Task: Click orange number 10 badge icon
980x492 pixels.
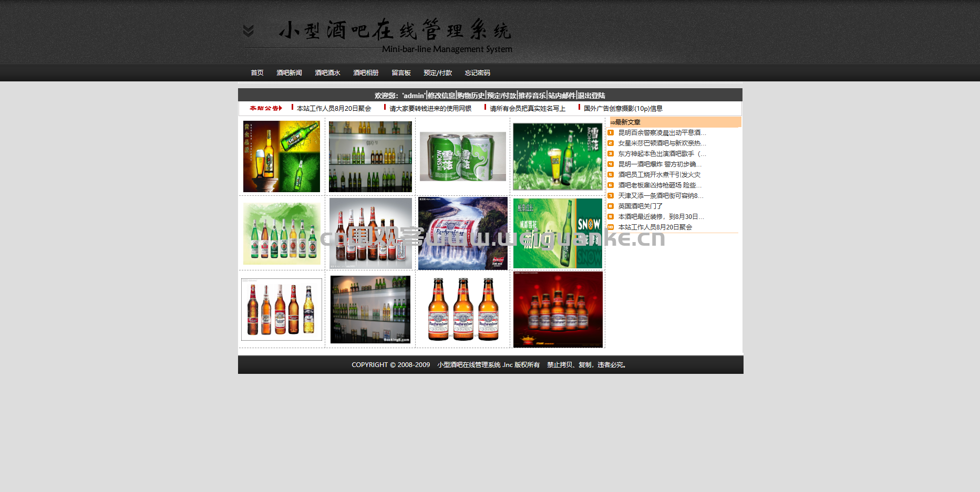Action: point(611,227)
